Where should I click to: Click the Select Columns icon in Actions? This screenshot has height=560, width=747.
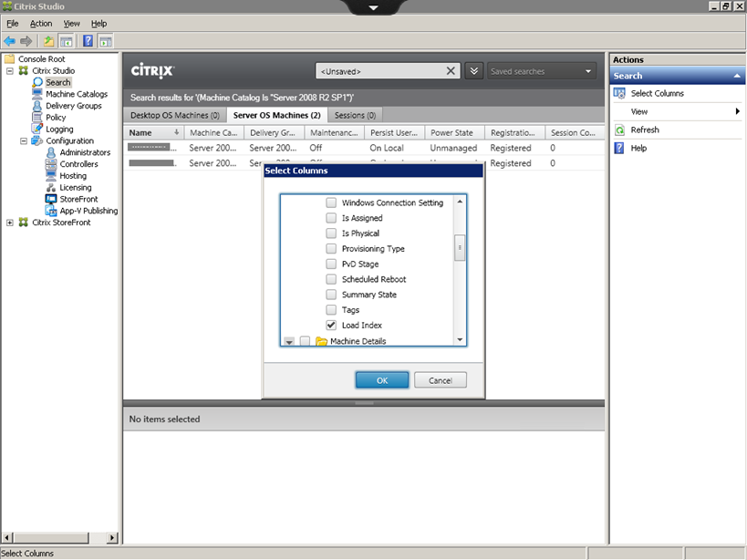tap(619, 93)
